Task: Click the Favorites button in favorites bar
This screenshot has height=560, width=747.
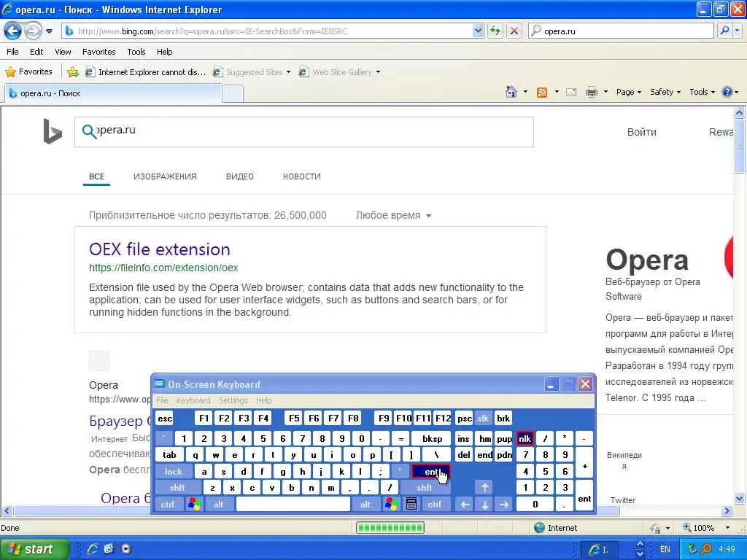Action: click(x=29, y=72)
